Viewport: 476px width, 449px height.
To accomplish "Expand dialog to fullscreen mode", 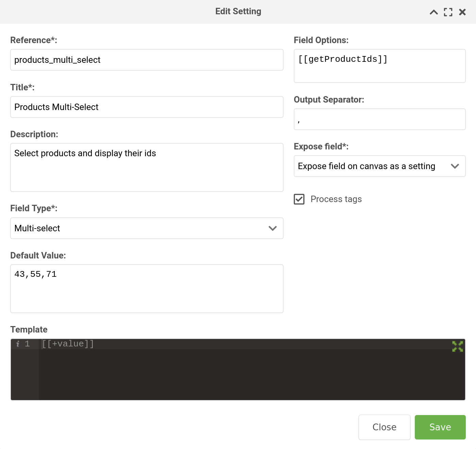I will pyautogui.click(x=448, y=12).
